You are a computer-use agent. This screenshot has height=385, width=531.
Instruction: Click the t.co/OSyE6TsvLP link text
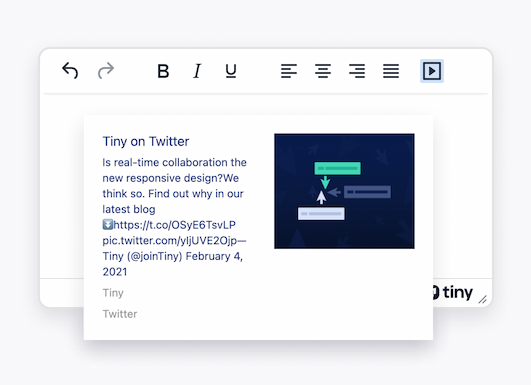(x=175, y=225)
